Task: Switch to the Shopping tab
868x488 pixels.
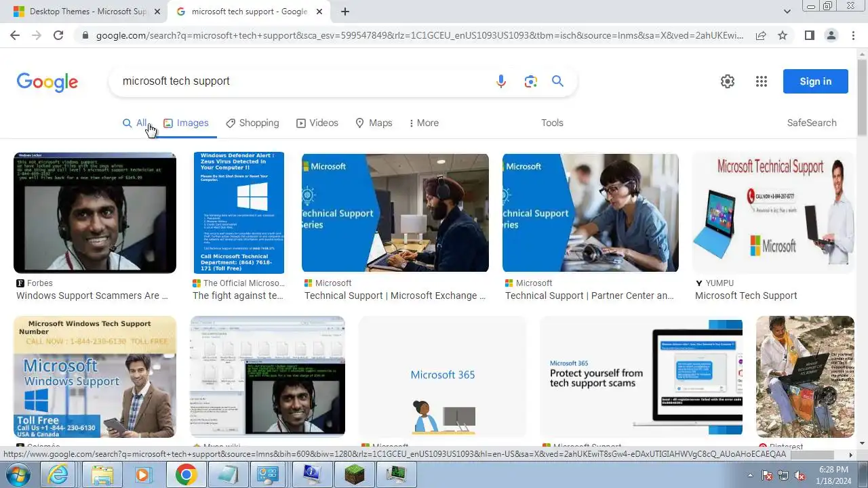Action: 252,123
